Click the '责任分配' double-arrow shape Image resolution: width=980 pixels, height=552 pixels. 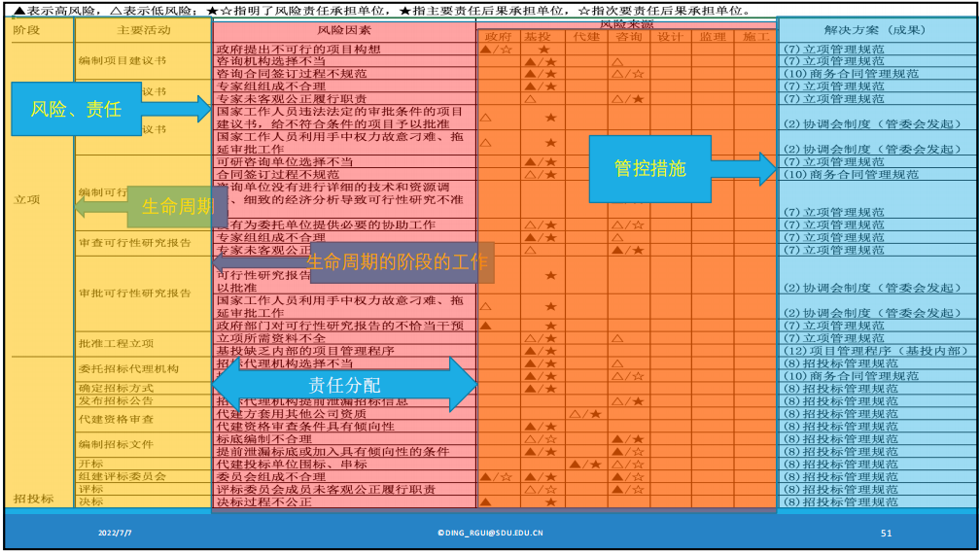tap(345, 385)
